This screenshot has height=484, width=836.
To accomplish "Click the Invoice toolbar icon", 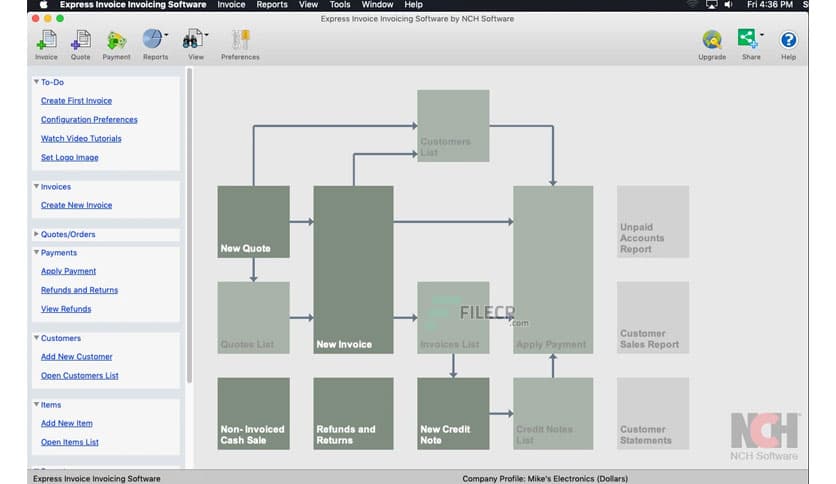I will (46, 42).
